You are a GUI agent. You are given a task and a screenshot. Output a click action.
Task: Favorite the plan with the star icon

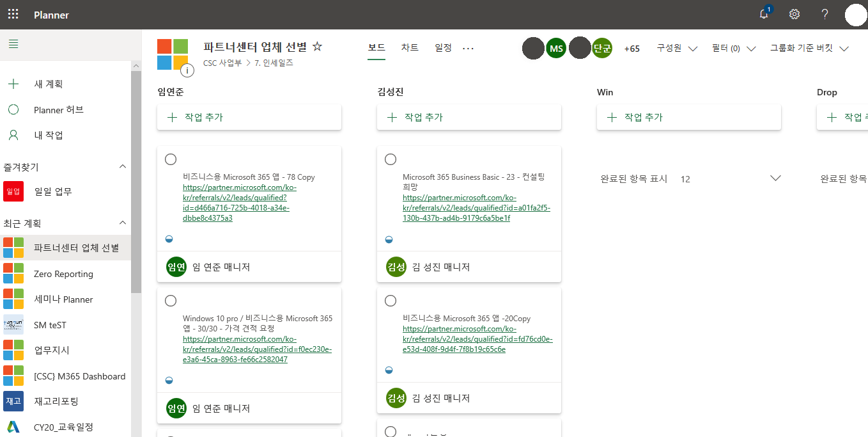pyautogui.click(x=317, y=47)
